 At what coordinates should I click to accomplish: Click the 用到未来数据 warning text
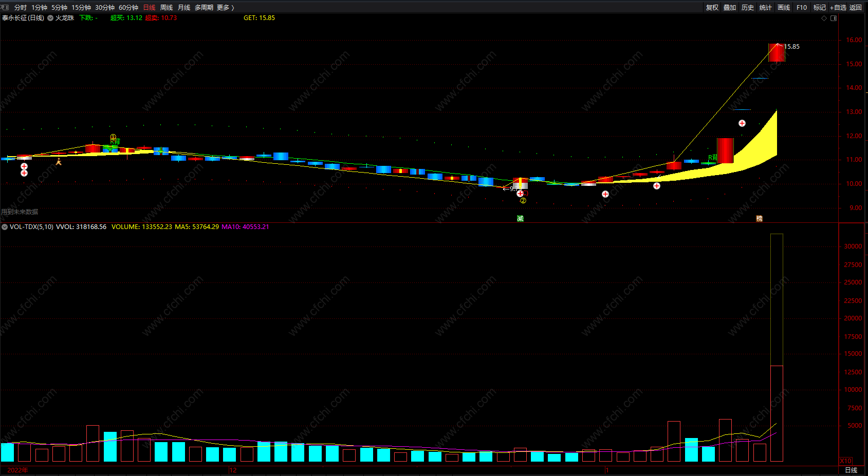[x=20, y=212]
